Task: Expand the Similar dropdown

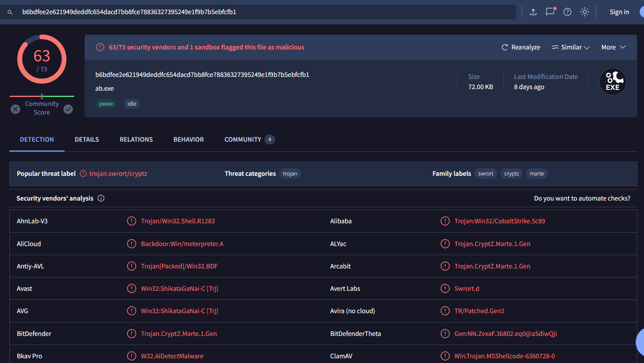Action: 571,47
